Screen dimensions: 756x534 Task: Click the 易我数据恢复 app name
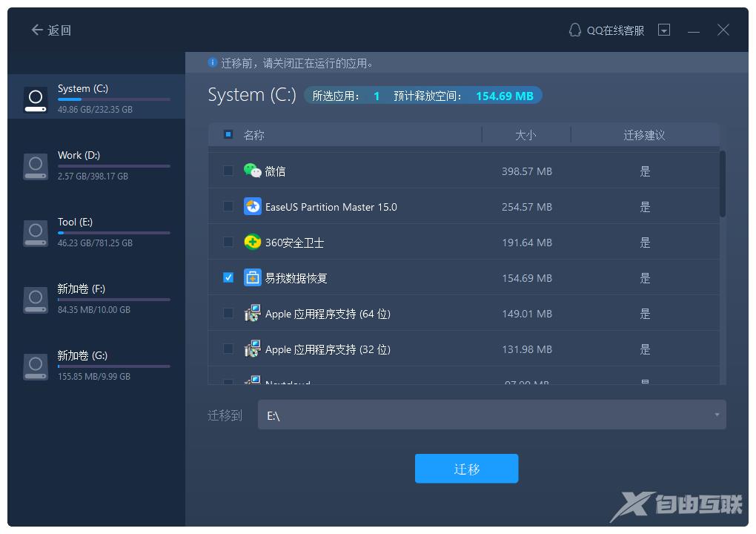tap(296, 278)
